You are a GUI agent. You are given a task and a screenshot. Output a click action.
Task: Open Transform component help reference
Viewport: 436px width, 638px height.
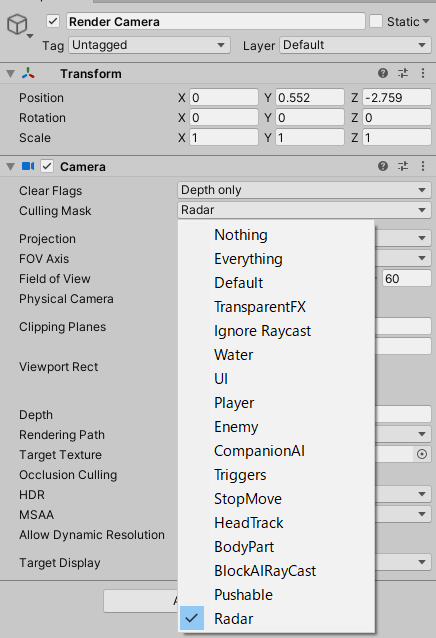383,73
